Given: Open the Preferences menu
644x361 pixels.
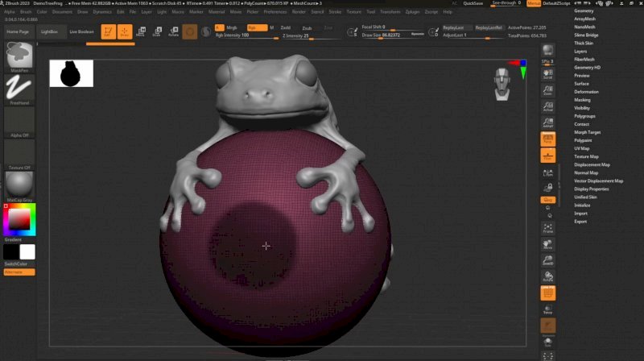Looking at the screenshot, I should (x=275, y=12).
